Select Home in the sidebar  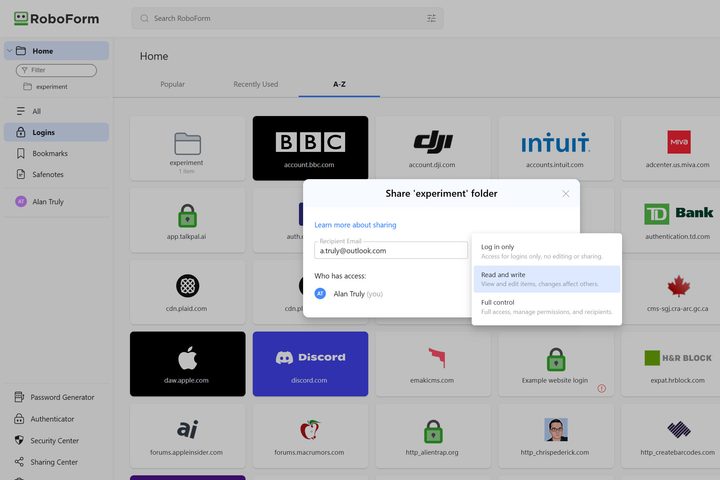pos(56,51)
